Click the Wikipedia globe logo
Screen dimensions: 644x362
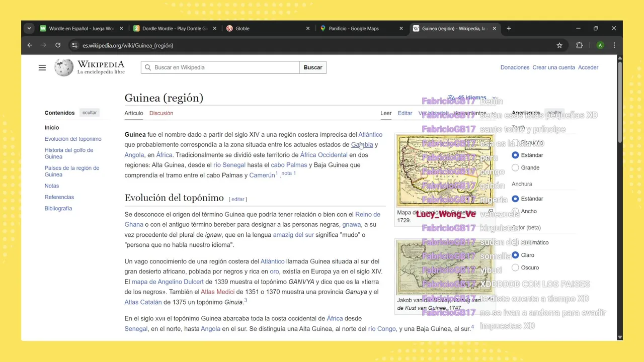tap(64, 67)
